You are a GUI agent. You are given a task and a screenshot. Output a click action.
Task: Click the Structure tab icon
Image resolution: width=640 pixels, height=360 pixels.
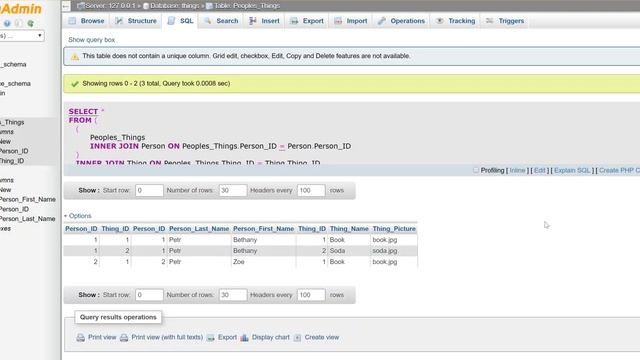point(119,21)
